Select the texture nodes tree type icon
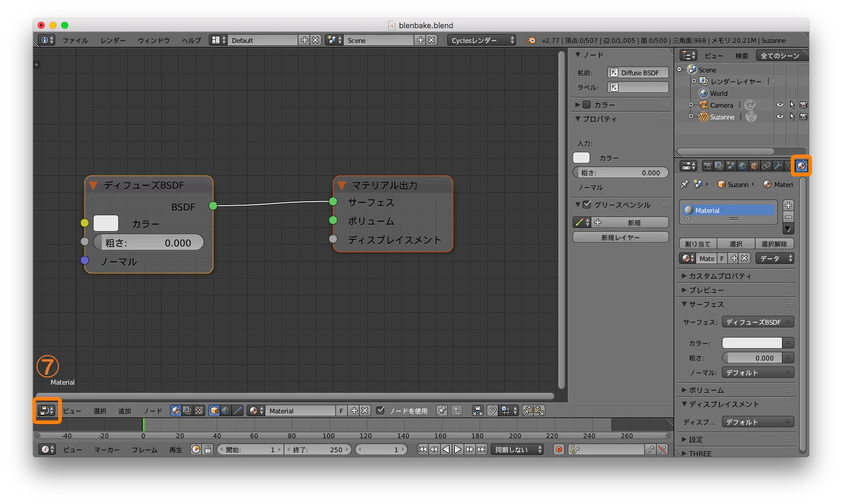 point(199,410)
